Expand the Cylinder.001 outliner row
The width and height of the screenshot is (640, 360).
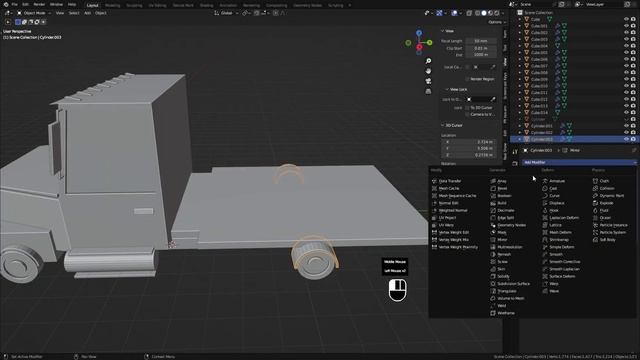520,126
